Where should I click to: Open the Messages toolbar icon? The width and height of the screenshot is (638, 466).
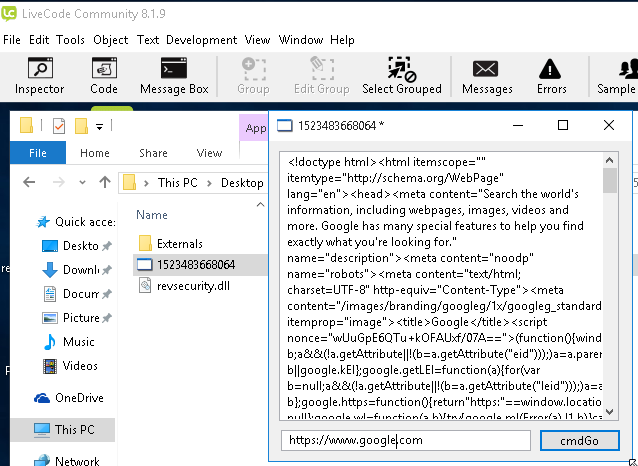click(487, 77)
